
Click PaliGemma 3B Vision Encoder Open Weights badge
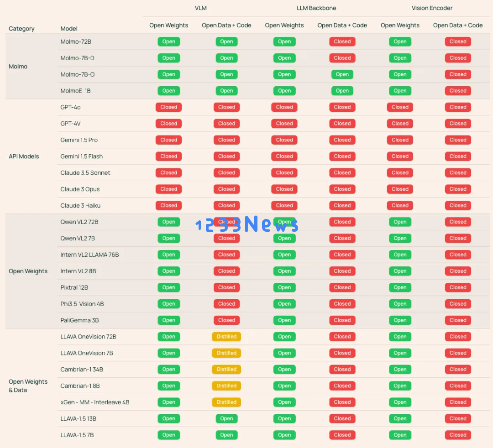[400, 320]
